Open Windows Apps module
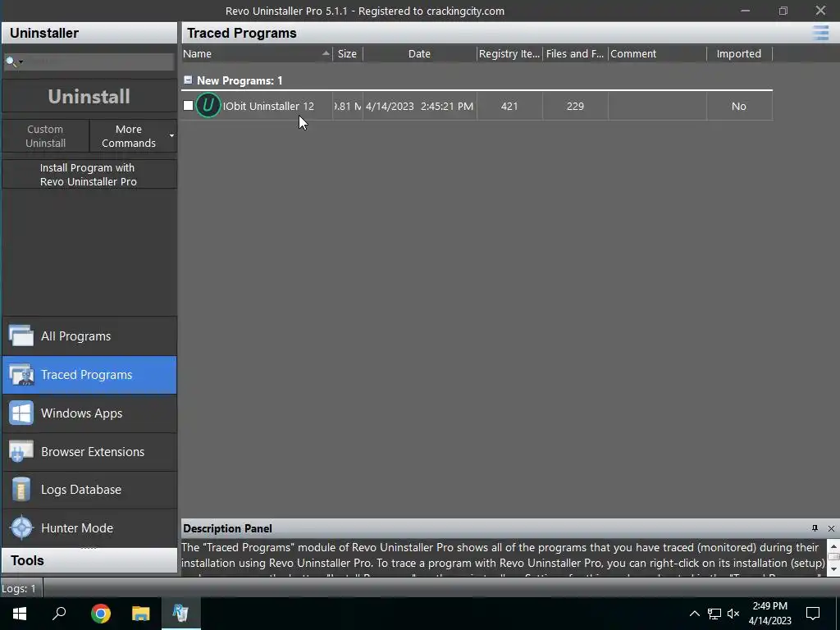Screen dimensions: 840x630 point(89,413)
